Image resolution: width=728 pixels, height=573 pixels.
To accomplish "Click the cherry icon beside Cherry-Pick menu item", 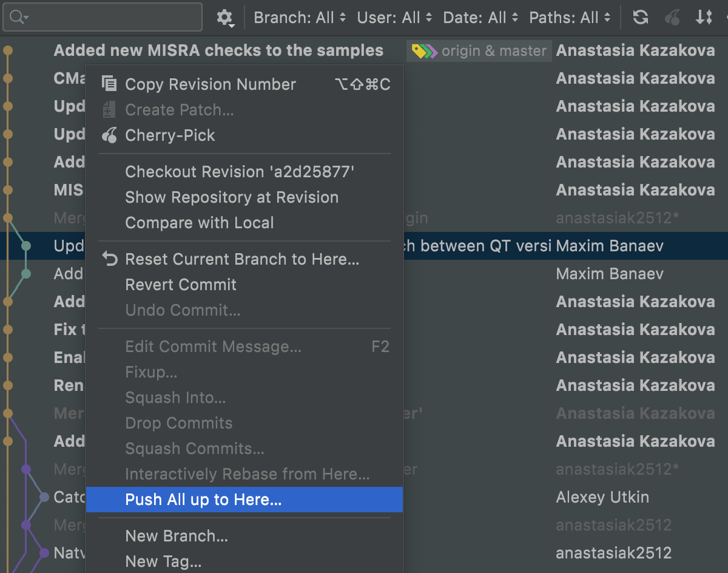I will click(109, 135).
